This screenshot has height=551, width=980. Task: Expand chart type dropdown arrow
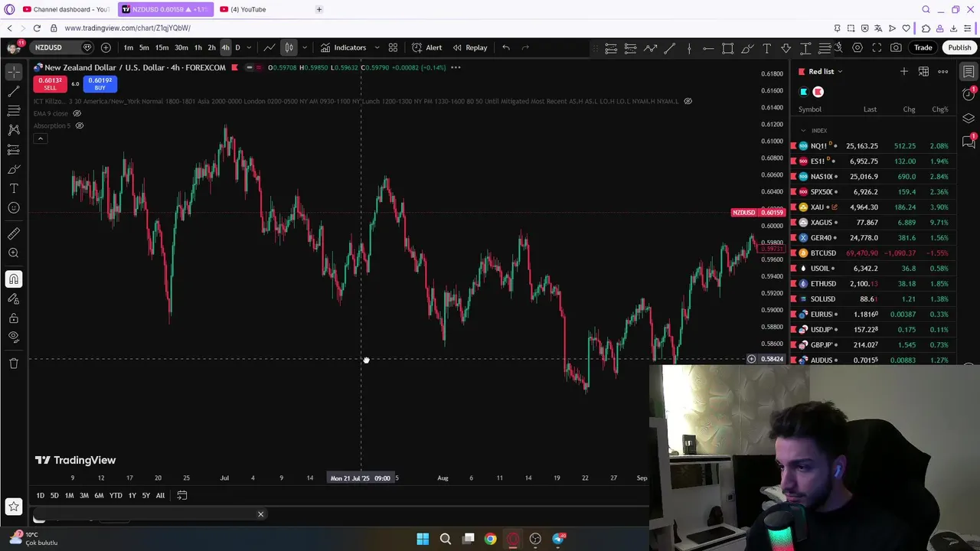coord(305,47)
